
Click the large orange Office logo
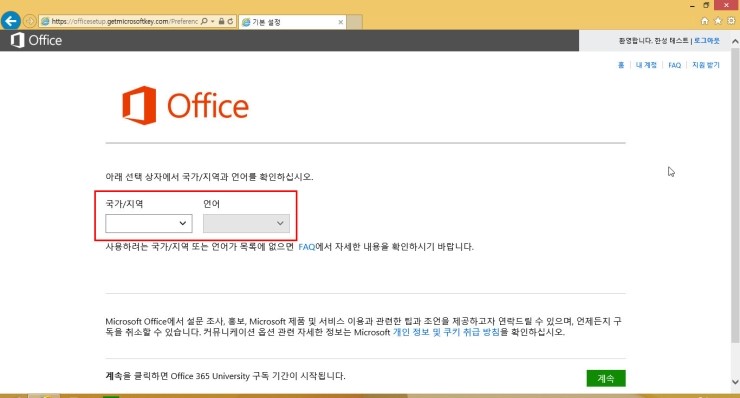(x=185, y=105)
